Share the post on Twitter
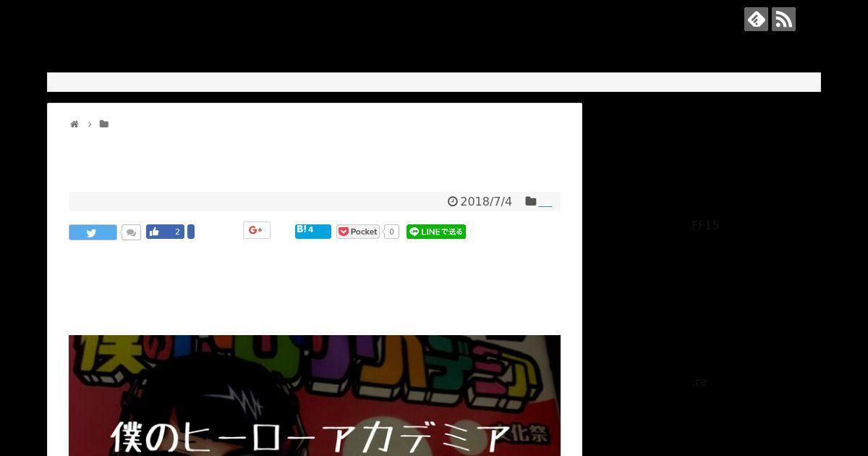Screen dimensions: 868x456 93,232
